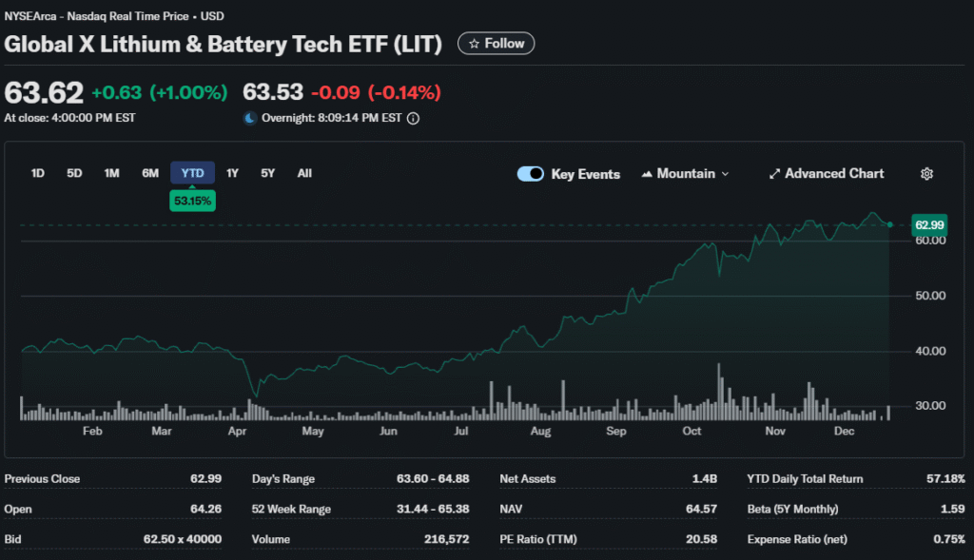Click the highlighted YTD range tab

(192, 173)
